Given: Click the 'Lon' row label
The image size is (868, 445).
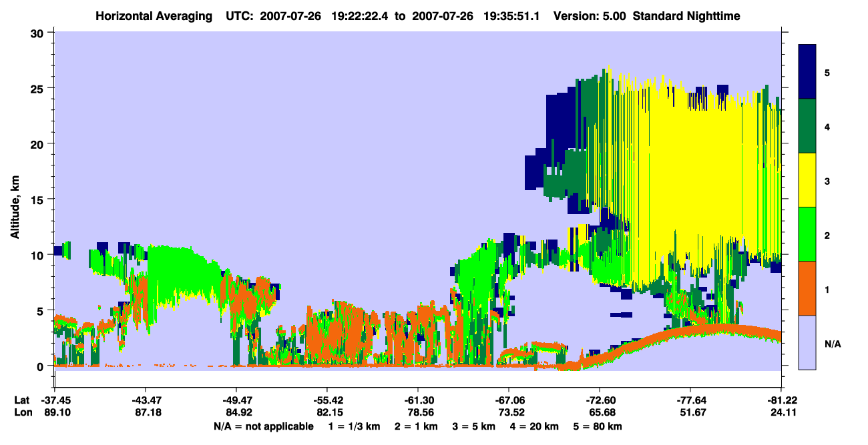Looking at the screenshot, I should click(x=22, y=413).
